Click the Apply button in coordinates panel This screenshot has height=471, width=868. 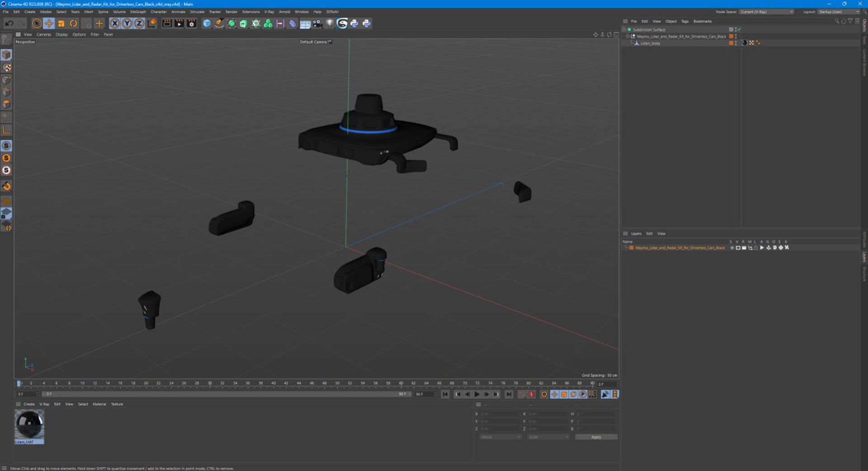tap(596, 437)
